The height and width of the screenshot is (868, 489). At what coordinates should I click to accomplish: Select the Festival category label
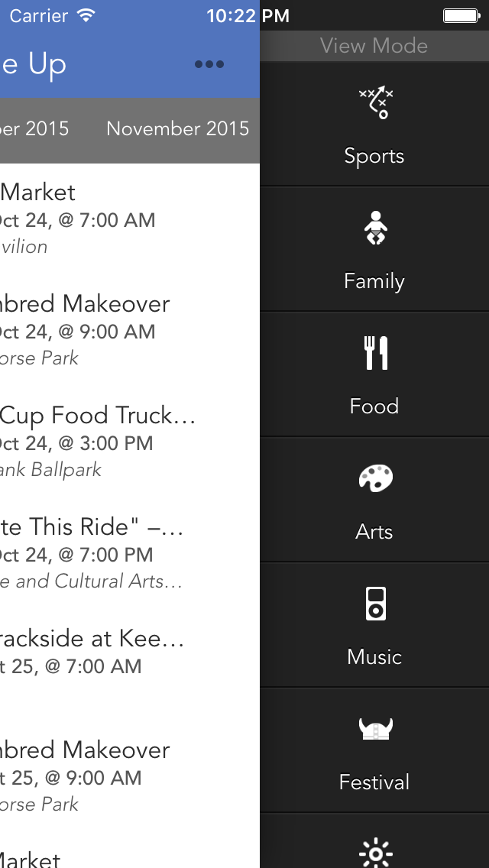[x=374, y=782]
